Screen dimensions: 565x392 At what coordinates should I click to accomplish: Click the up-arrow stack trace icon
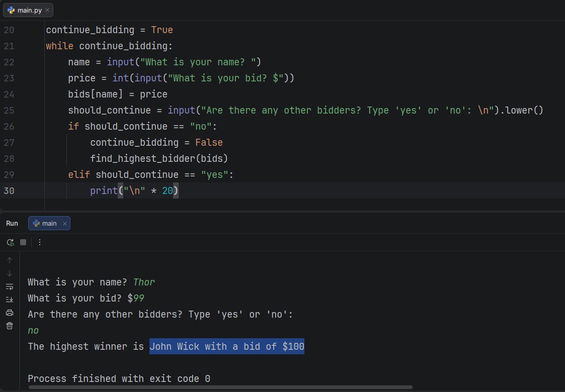(10, 260)
